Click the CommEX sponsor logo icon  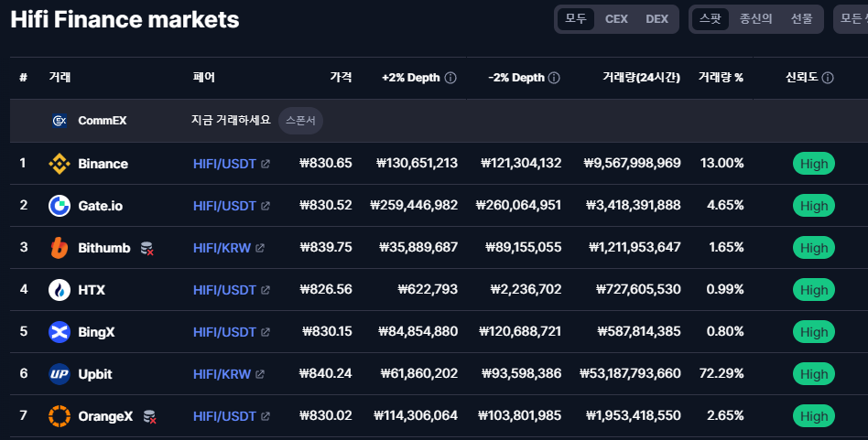(60, 121)
